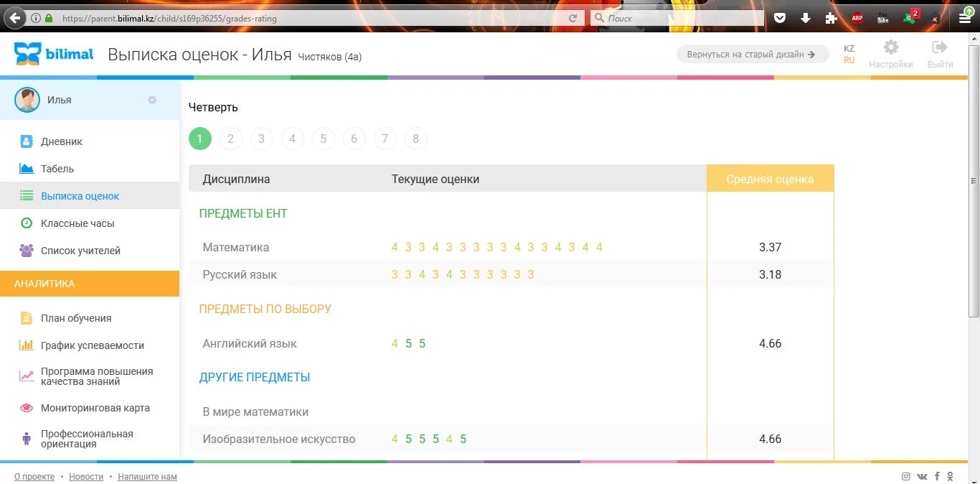Click Вернуться на старый дизайн button
This screenshot has width=980, height=484.
(x=752, y=54)
